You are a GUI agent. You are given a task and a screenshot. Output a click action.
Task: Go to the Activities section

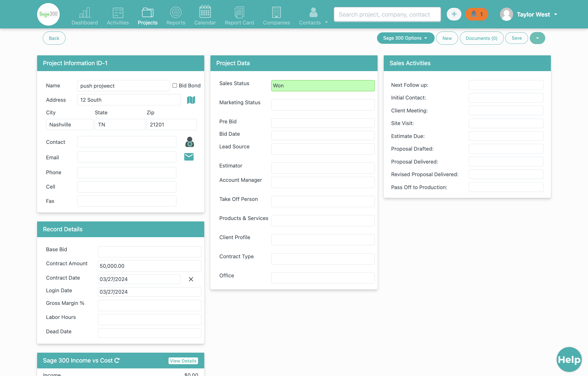click(x=118, y=16)
